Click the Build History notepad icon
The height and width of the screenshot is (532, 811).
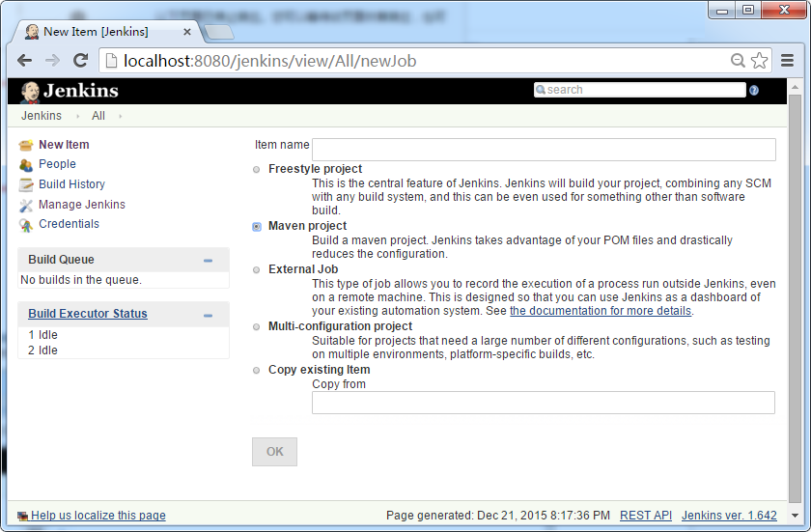click(x=26, y=185)
